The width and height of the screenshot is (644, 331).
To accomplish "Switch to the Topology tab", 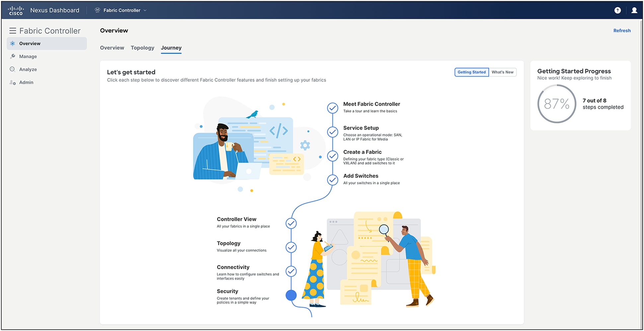I will coord(142,48).
